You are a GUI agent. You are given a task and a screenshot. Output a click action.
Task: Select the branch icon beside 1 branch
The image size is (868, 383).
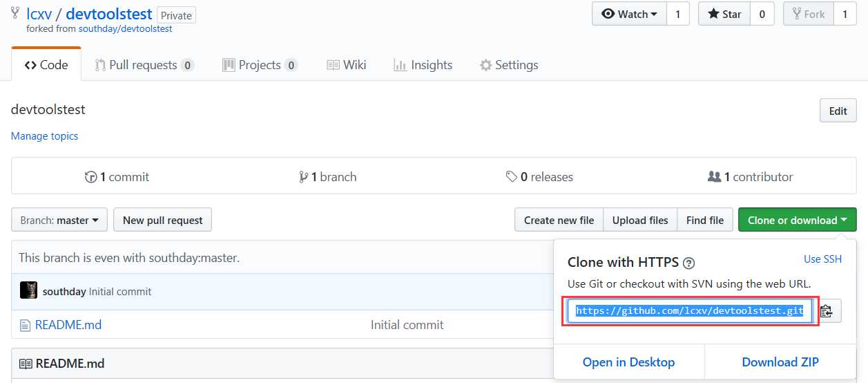click(x=303, y=177)
